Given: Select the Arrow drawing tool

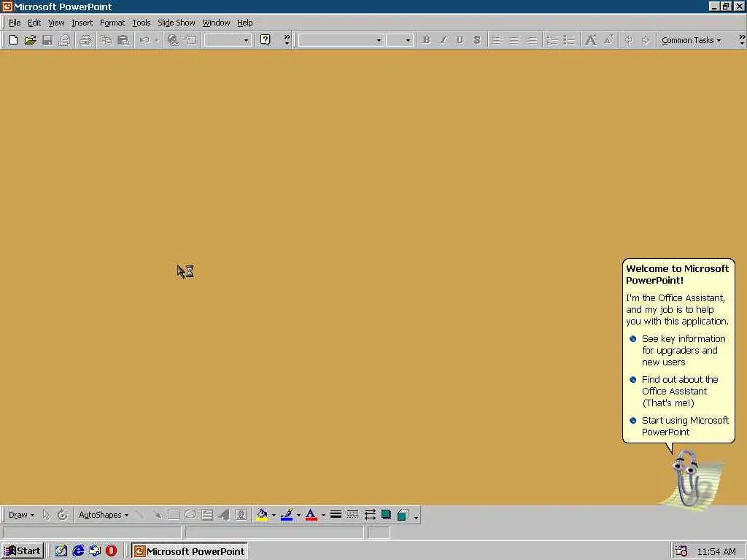Looking at the screenshot, I should pos(157,515).
